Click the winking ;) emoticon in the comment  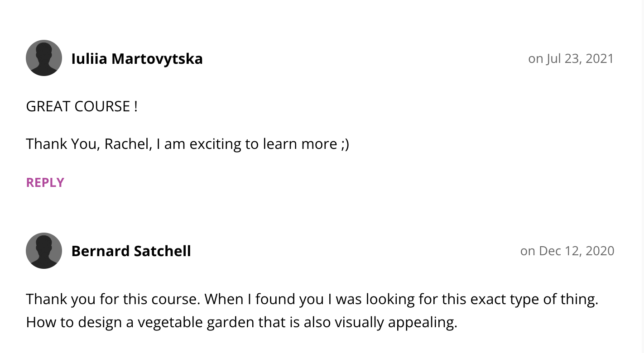pyautogui.click(x=344, y=144)
